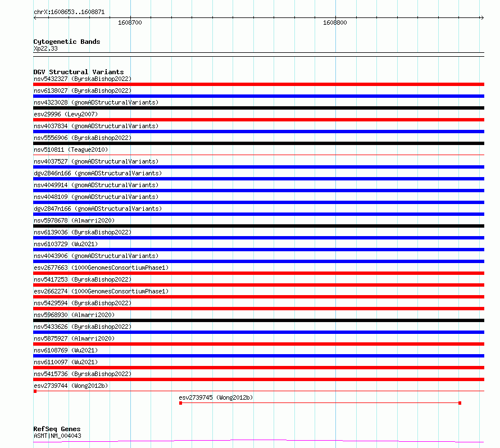Click esv2739745 (Wong2012b) label
The height and width of the screenshot is (448, 500).
(x=216, y=397)
